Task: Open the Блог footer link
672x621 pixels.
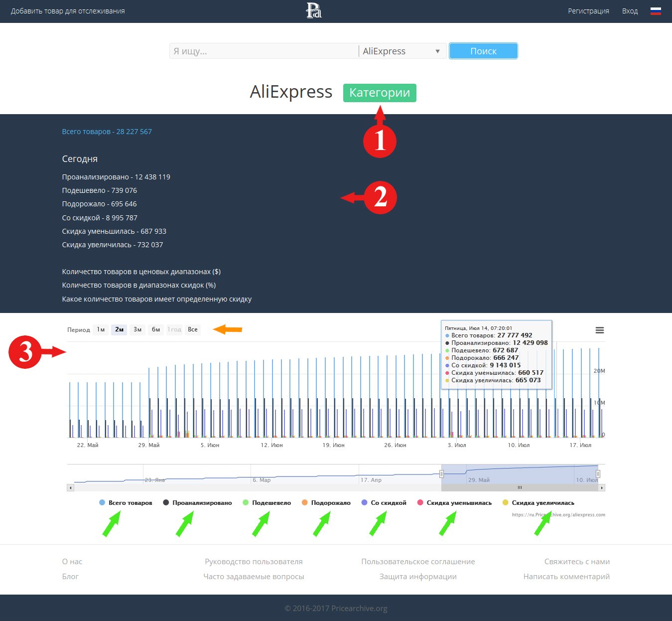Action: 70,577
